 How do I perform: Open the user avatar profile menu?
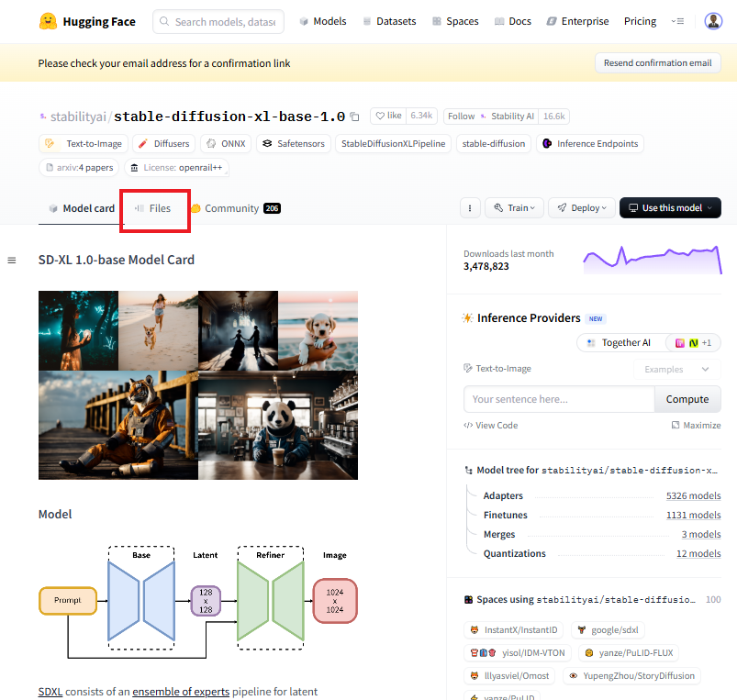(713, 21)
